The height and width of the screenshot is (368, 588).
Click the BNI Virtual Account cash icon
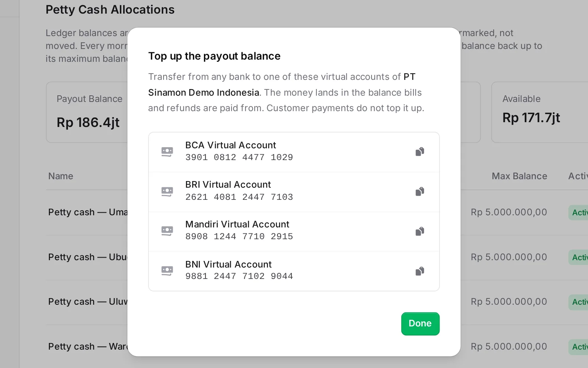pyautogui.click(x=167, y=271)
